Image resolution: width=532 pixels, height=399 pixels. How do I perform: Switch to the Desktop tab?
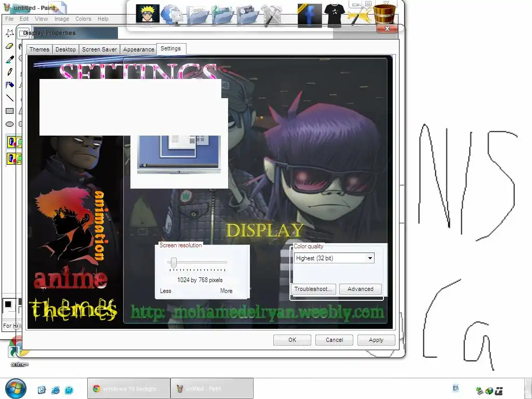[x=65, y=49]
